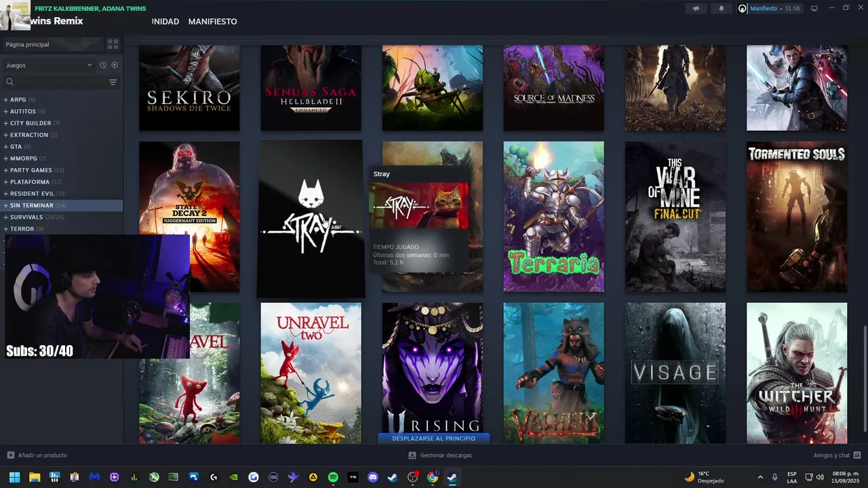Open the TradingView taskbar icon

coord(353,477)
